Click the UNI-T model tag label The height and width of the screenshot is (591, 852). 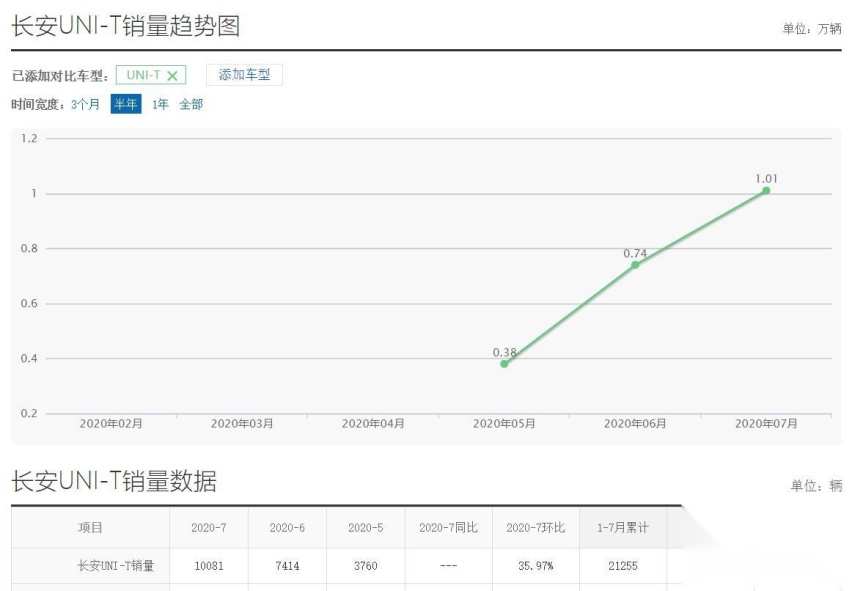point(143,75)
